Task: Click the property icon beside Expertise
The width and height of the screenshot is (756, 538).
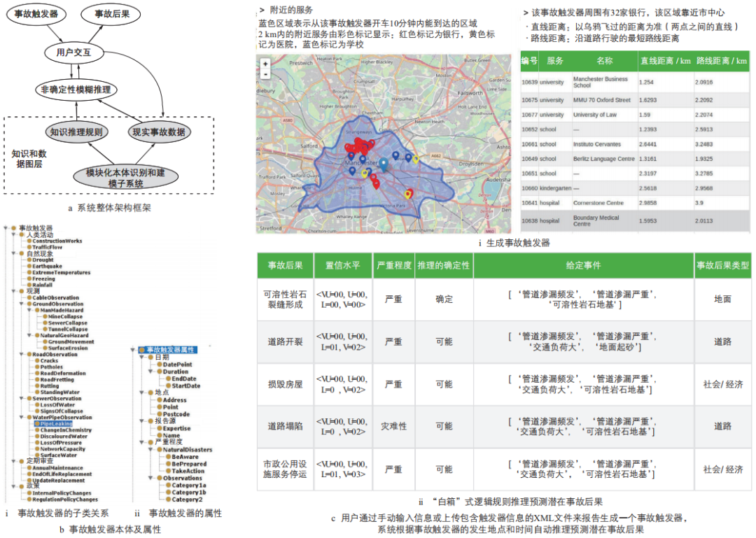Action: (x=160, y=428)
